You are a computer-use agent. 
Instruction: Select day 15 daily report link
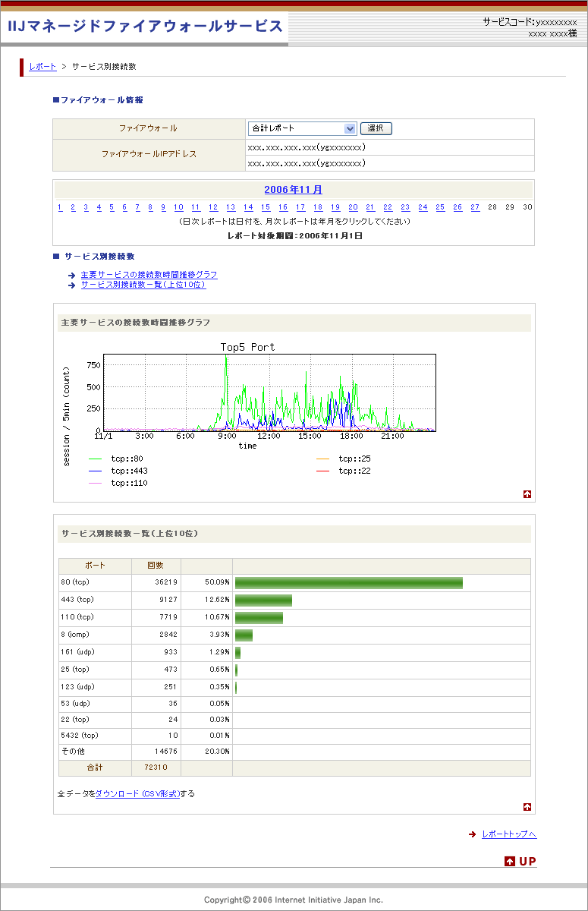pos(266,207)
